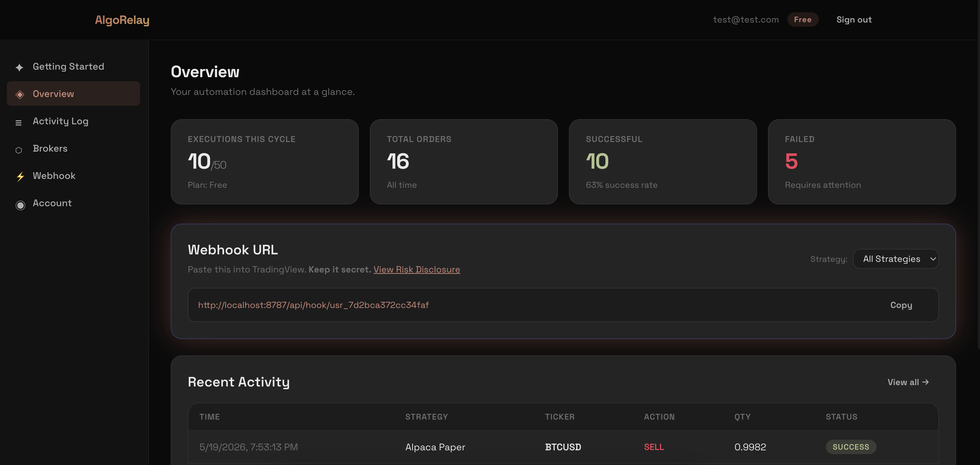Click the Account circle icon

20,205
